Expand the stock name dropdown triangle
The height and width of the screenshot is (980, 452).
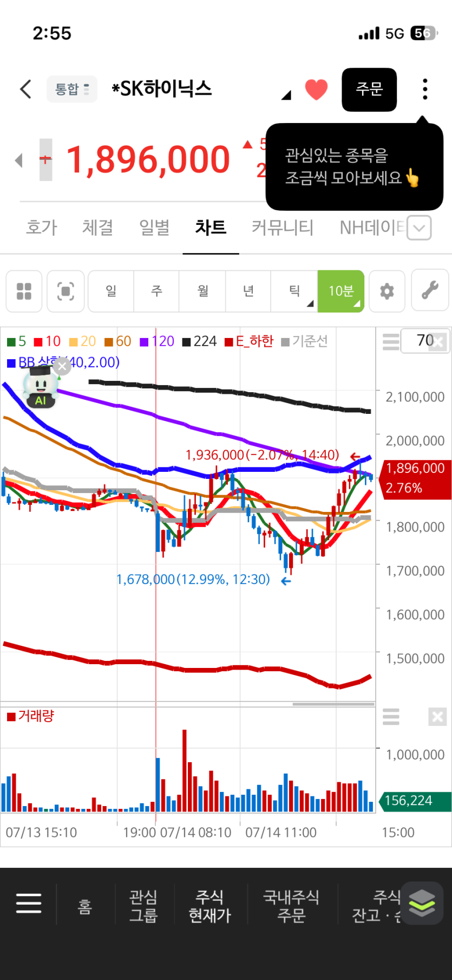tap(286, 95)
